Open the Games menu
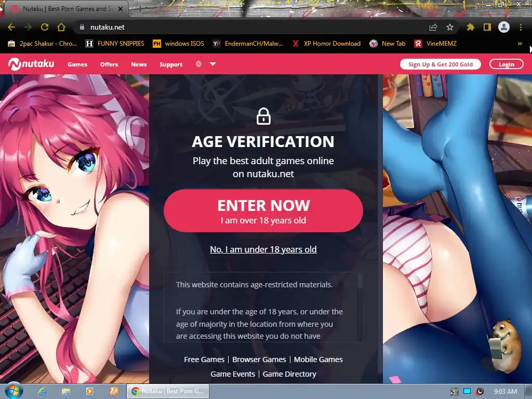 click(x=77, y=64)
